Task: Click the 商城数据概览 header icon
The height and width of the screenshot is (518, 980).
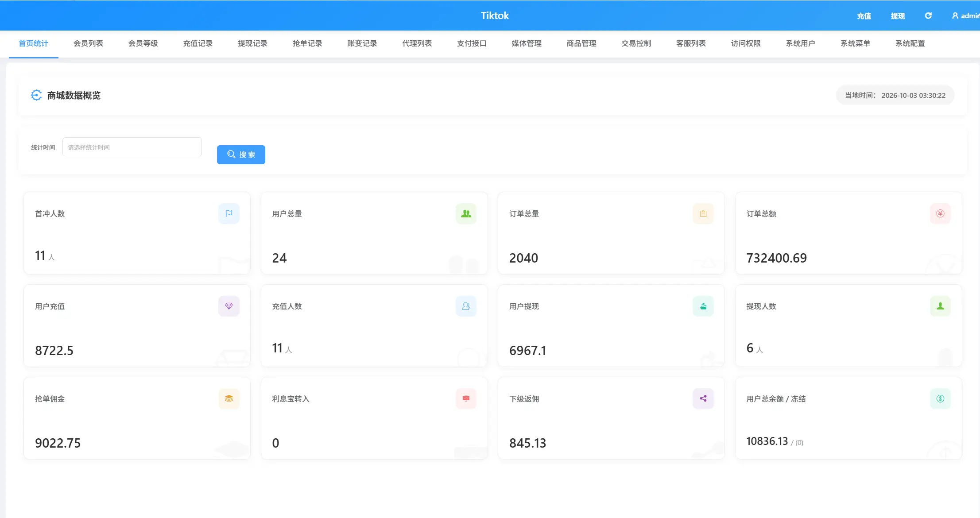Action: (x=36, y=95)
